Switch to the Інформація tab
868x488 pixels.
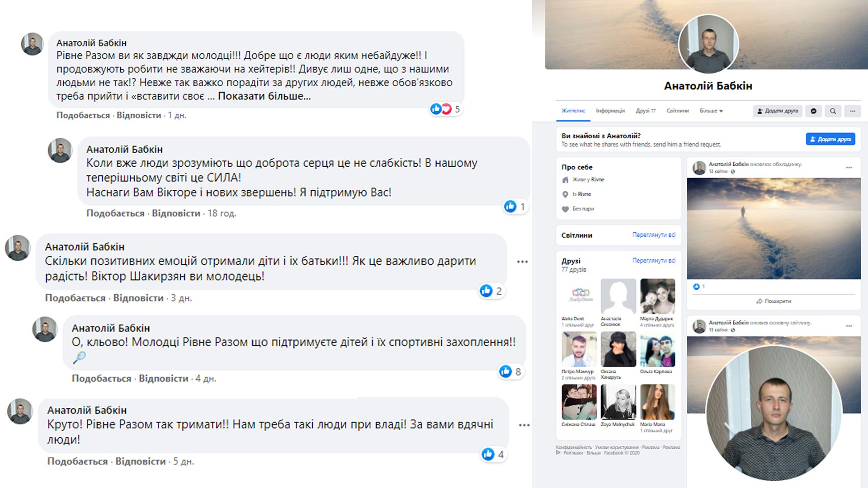click(x=610, y=111)
